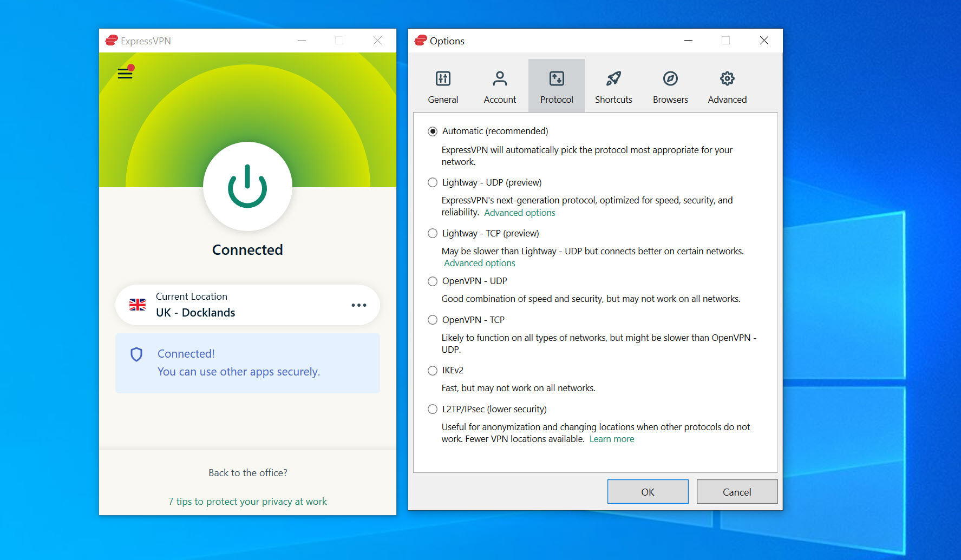Select IKEv2 protocol

[433, 371]
